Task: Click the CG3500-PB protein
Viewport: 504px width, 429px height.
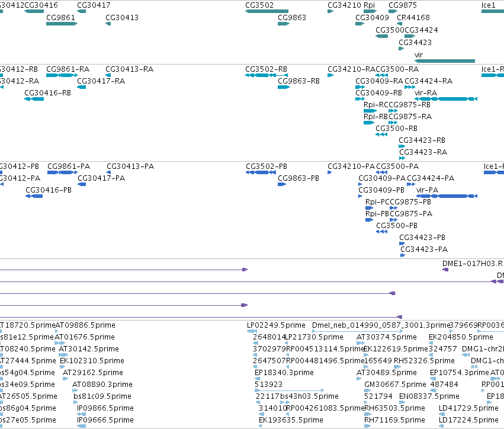Action: (381, 232)
